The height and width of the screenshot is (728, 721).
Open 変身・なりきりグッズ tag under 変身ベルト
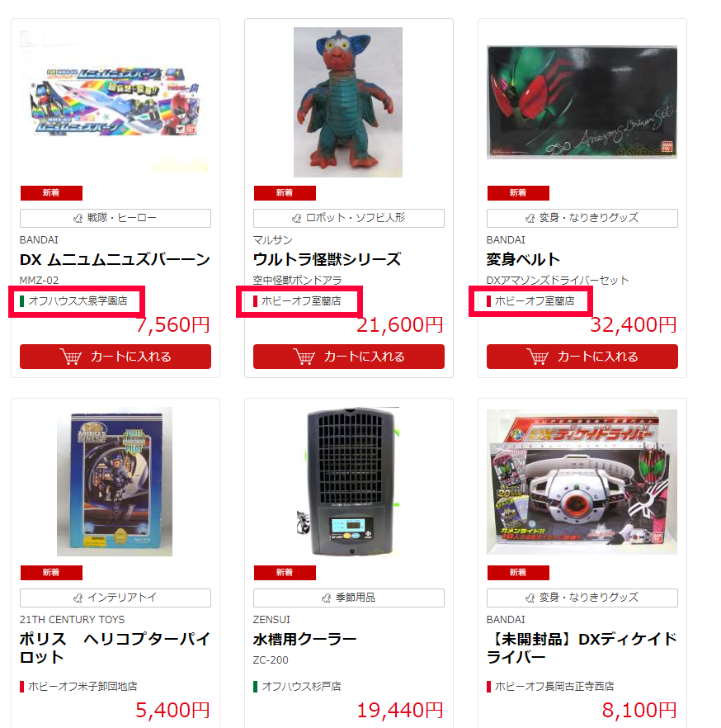click(x=582, y=218)
